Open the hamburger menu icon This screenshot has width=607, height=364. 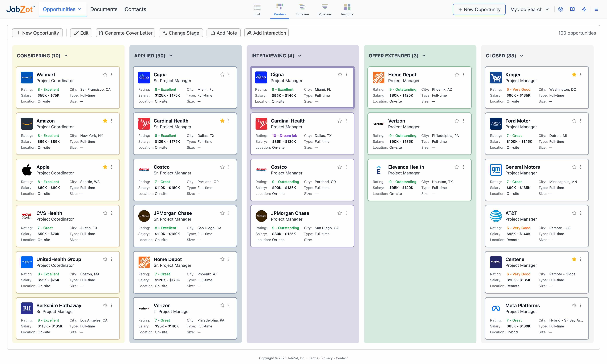pyautogui.click(x=596, y=9)
